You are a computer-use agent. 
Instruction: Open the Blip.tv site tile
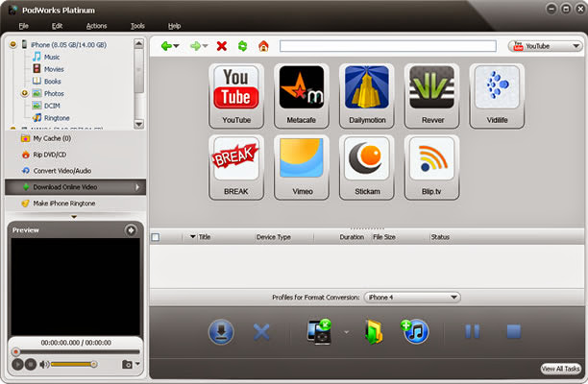tap(431, 165)
